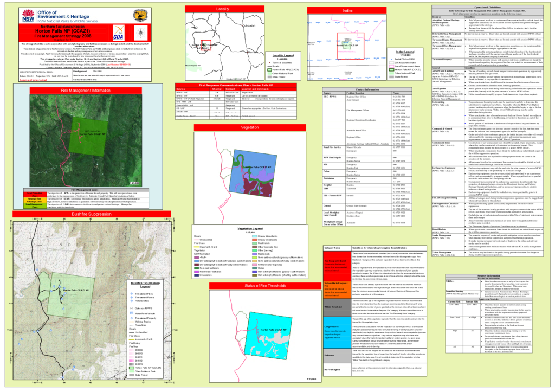Open the Bushfire Suppression topographic map
555x392 pixels.
click(92, 301)
